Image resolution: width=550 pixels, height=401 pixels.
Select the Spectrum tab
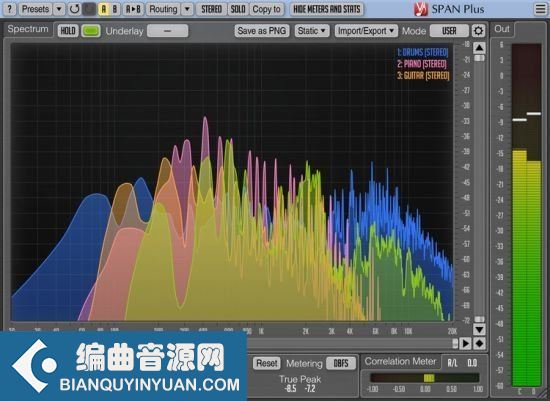click(28, 29)
